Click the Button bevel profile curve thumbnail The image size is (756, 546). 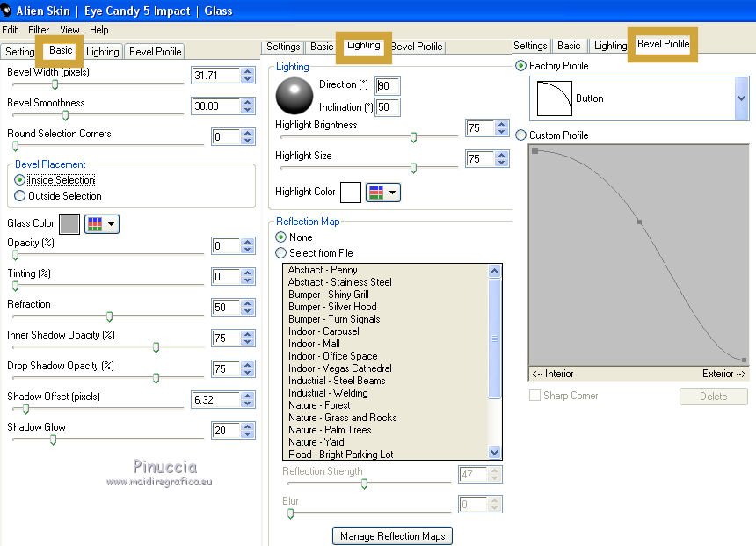[x=554, y=98]
